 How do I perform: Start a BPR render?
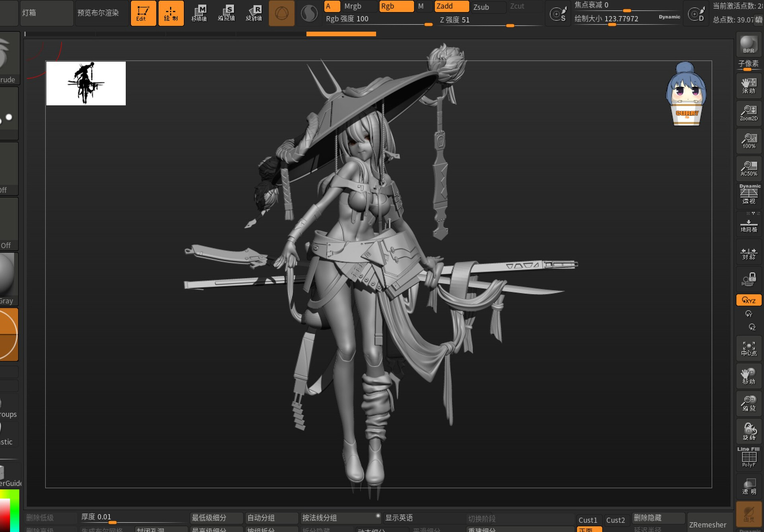click(x=748, y=45)
